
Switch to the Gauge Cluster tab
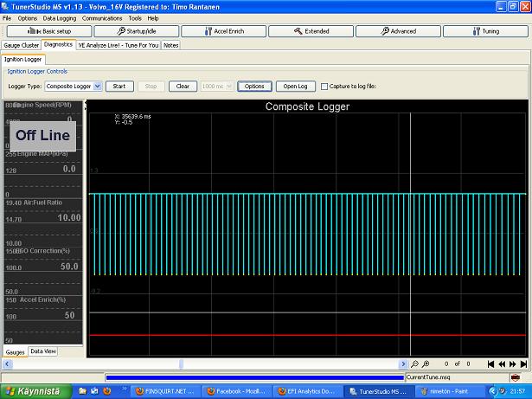[x=20, y=44]
